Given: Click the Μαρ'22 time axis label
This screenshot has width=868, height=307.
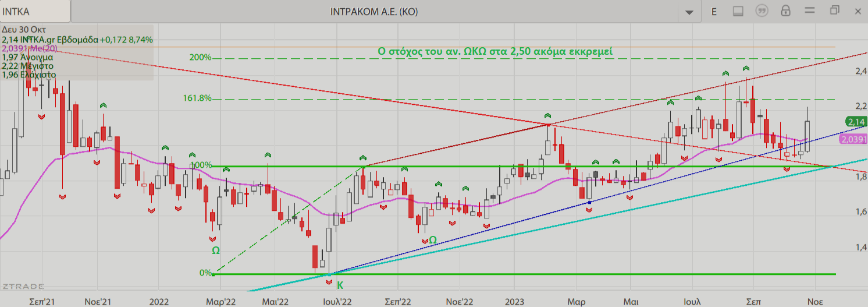Looking at the screenshot, I should 220,302.
